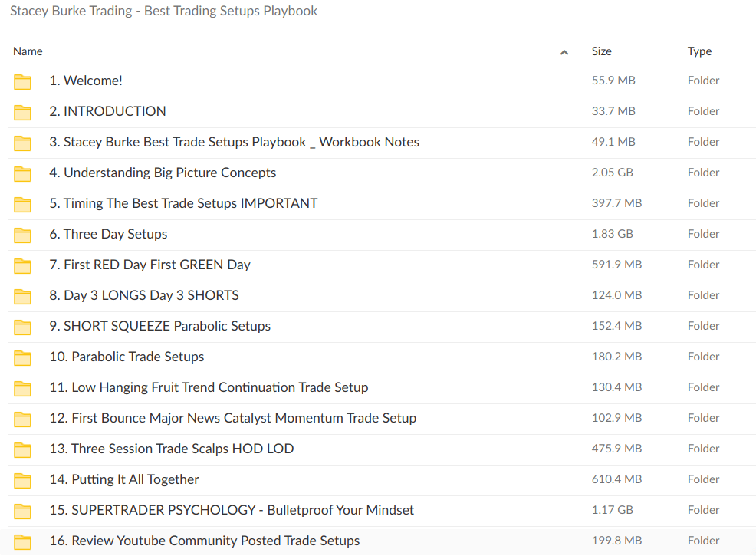Open the 4. Understanding Big Picture Concepts folder

point(163,173)
